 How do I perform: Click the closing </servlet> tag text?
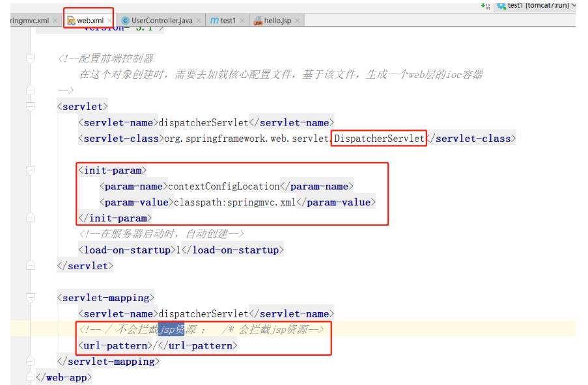point(85,266)
